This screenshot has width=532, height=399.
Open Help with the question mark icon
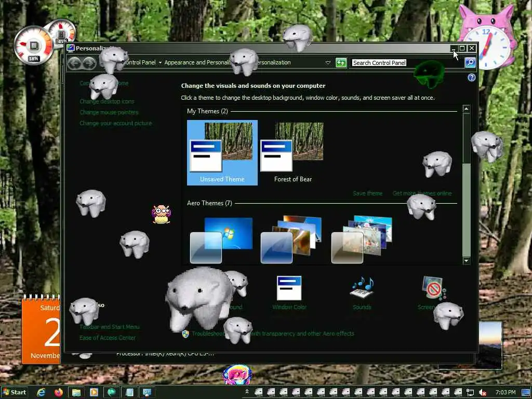click(471, 78)
